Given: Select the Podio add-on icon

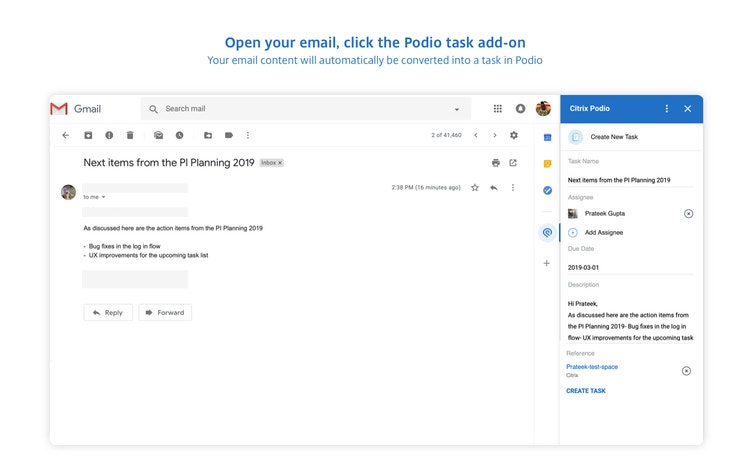Looking at the screenshot, I should tap(547, 233).
